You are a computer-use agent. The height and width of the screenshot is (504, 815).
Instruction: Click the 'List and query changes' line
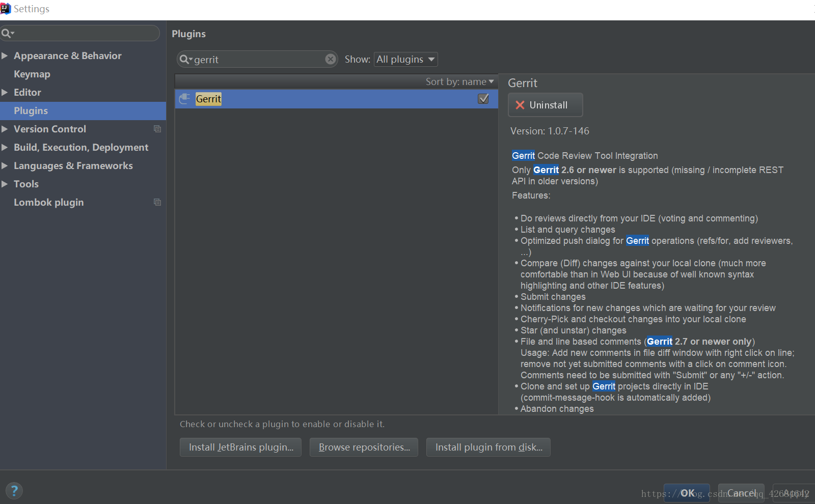[x=568, y=230]
